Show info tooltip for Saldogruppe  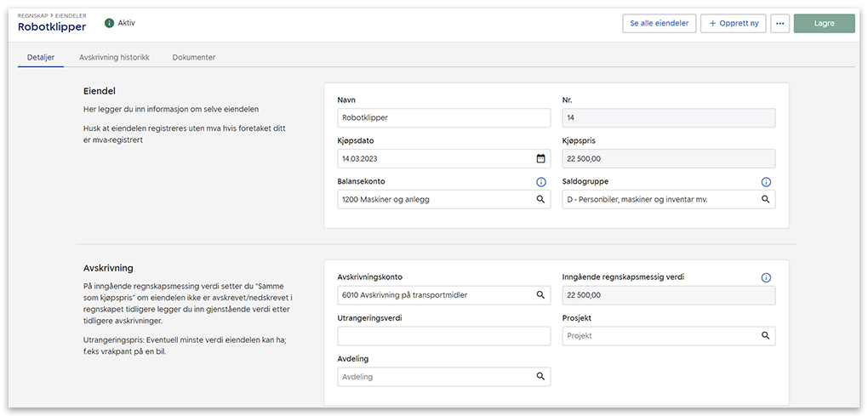pos(765,182)
